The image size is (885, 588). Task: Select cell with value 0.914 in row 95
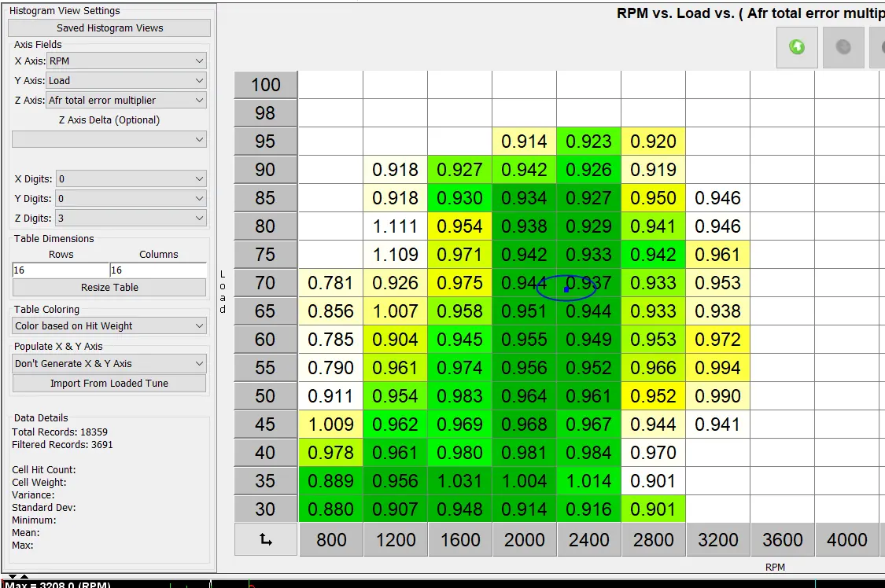tap(524, 141)
